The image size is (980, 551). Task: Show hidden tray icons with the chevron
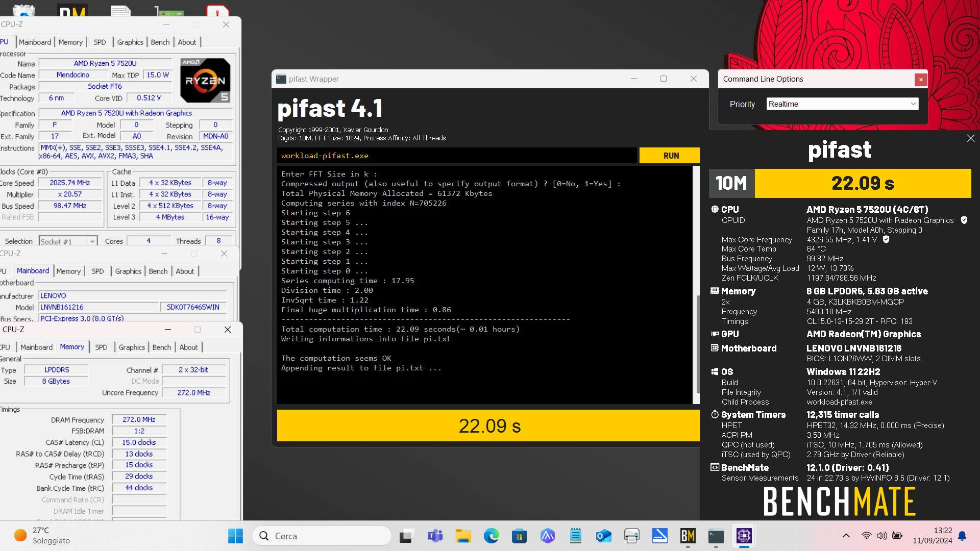tap(846, 536)
